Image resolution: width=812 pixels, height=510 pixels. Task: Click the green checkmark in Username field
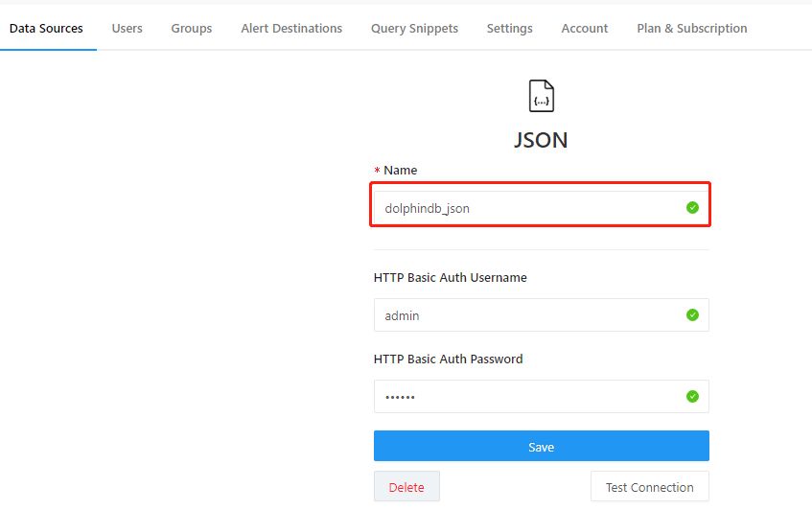(692, 314)
